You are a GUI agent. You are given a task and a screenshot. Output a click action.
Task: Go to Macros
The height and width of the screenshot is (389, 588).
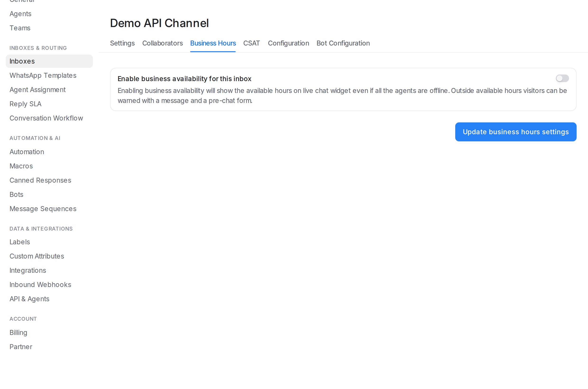tap(21, 166)
